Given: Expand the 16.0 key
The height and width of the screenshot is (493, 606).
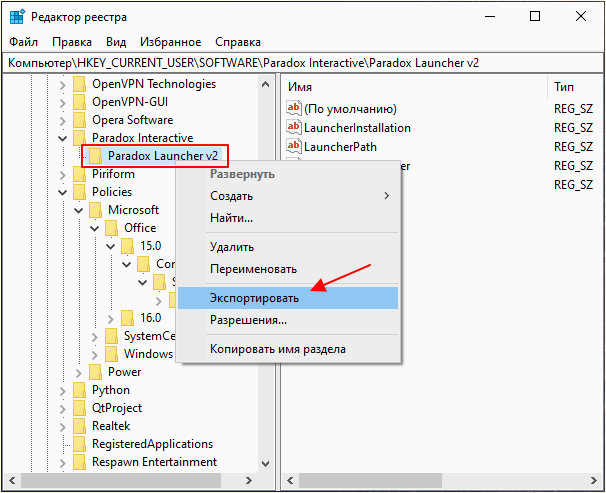Looking at the screenshot, I should [111, 319].
